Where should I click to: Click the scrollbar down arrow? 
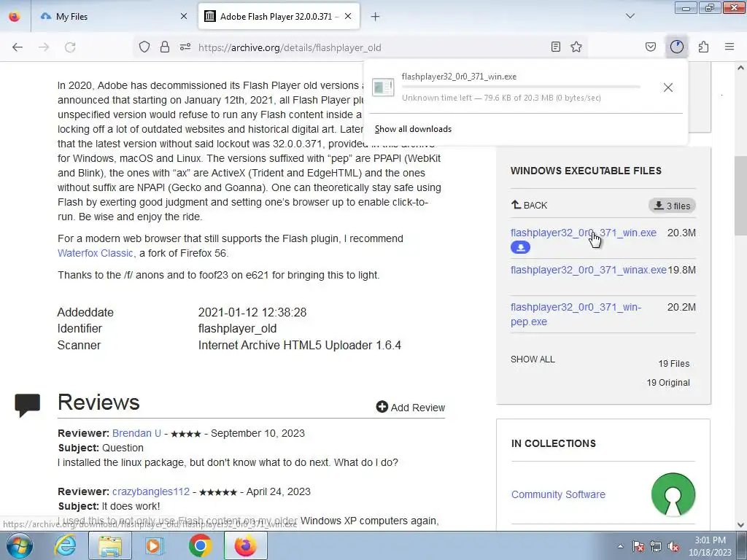click(741, 525)
